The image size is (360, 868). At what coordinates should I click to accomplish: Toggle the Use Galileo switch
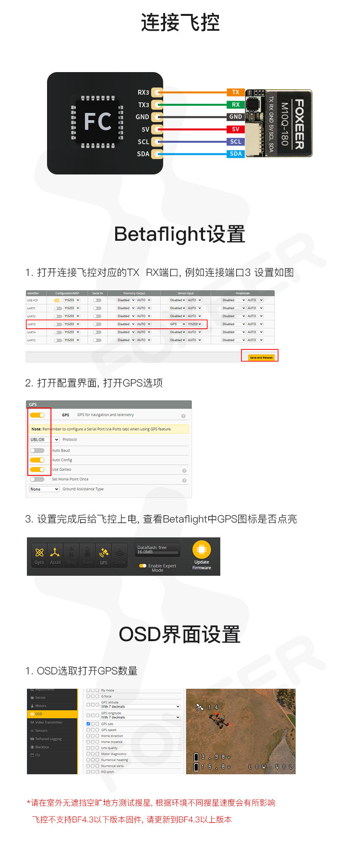click(x=37, y=470)
